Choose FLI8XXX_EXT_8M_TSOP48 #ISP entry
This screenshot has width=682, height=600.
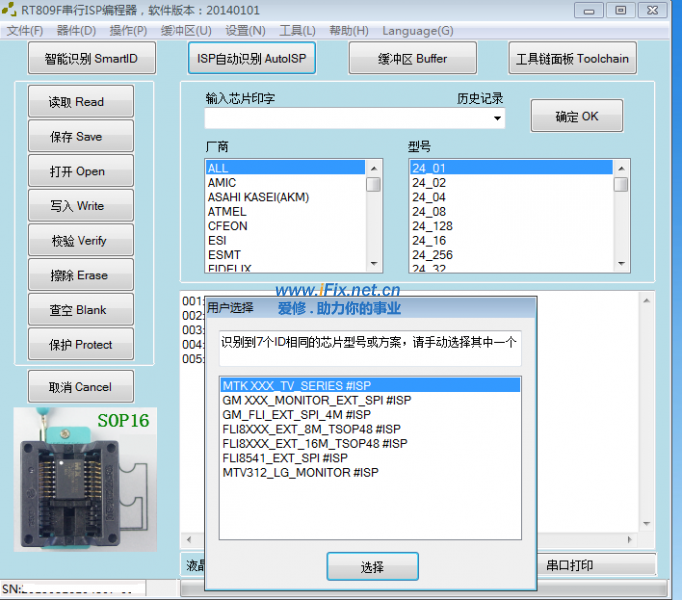[x=370, y=429]
